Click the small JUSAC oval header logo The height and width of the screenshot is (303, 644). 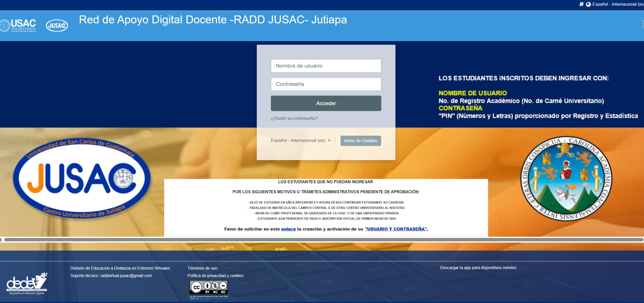(x=57, y=26)
